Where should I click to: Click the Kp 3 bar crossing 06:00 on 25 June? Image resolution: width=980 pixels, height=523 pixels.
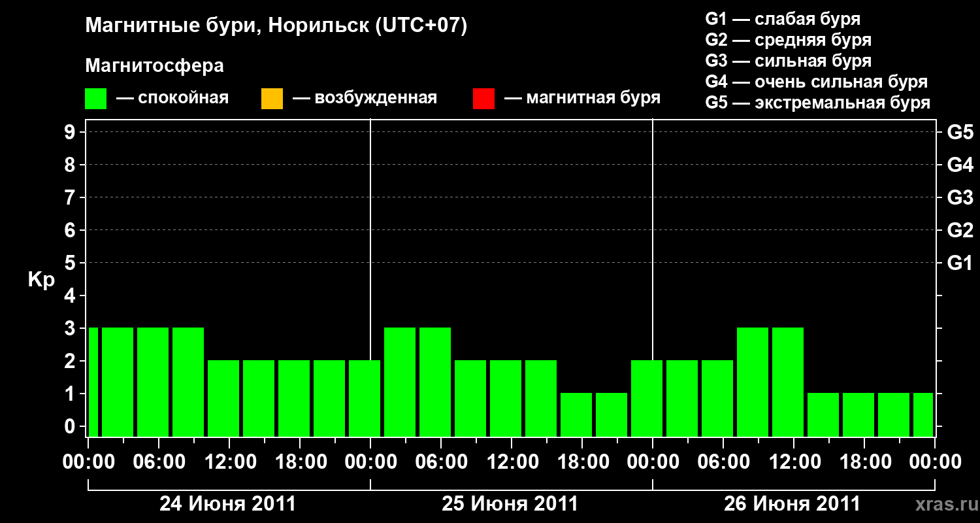[435, 382]
